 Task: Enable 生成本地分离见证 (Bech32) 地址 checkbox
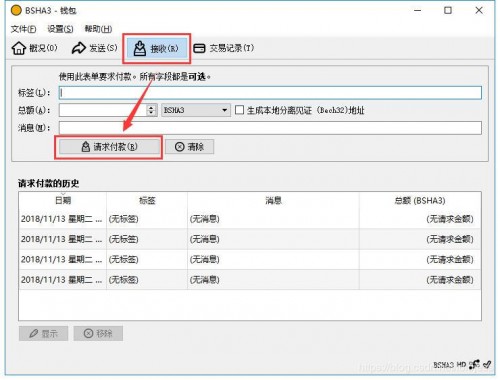tap(239, 110)
